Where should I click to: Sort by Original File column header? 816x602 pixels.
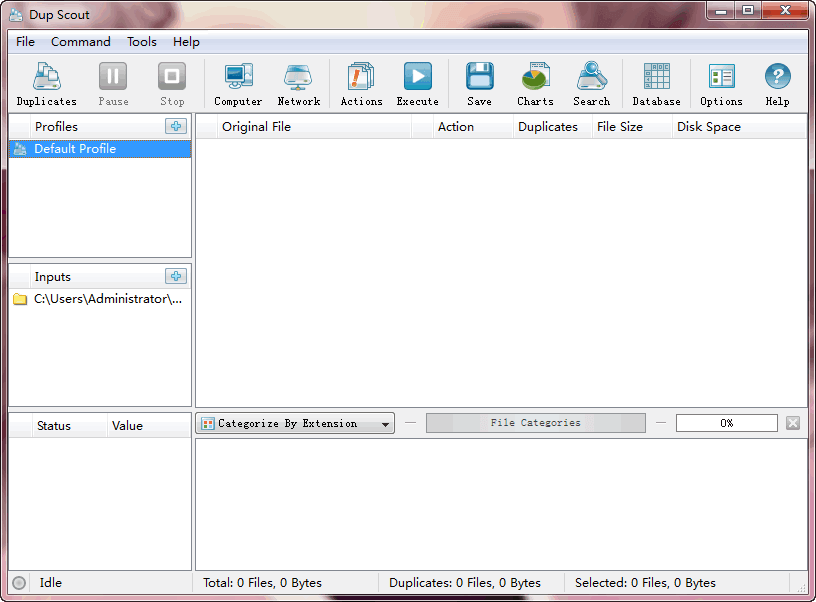(x=314, y=126)
